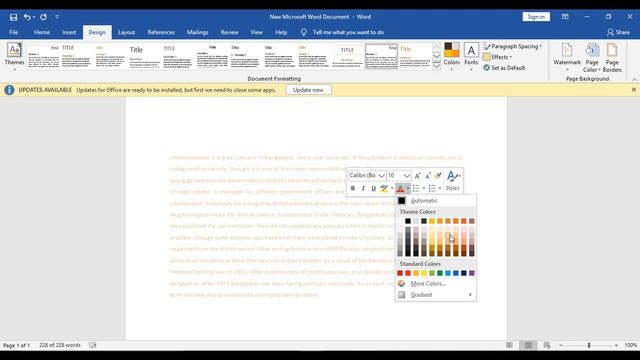Viewport: 640px width, 360px height.
Task: Switch to Web Layout view
Action: click(547, 345)
